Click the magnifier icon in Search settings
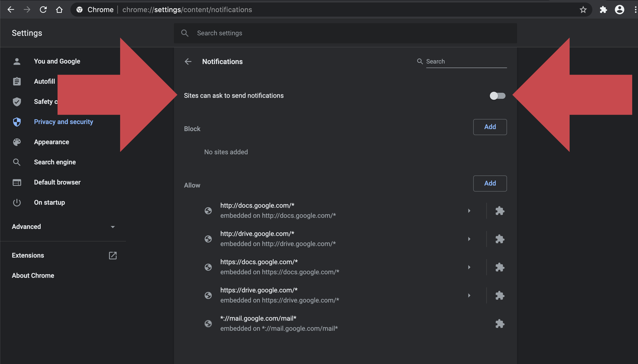Image resolution: width=638 pixels, height=364 pixels. click(x=185, y=33)
